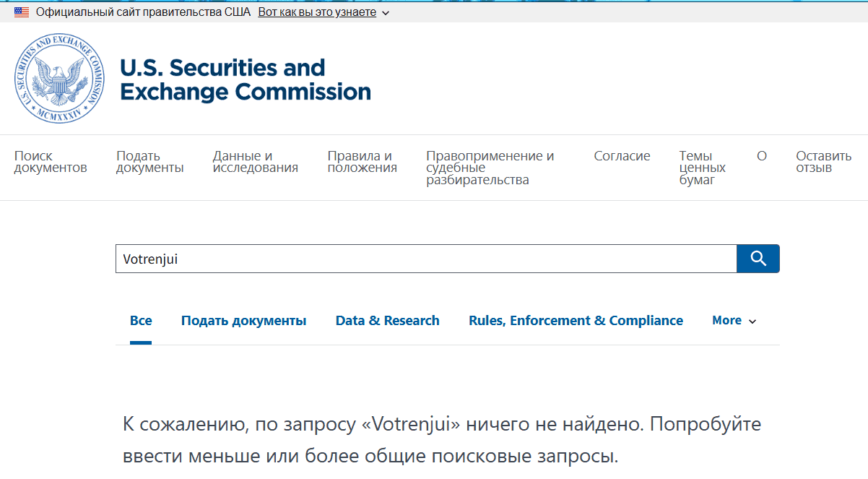Open the U.S. Securities and Exchange Commission title link
The width and height of the screenshot is (868, 479).
coord(245,79)
